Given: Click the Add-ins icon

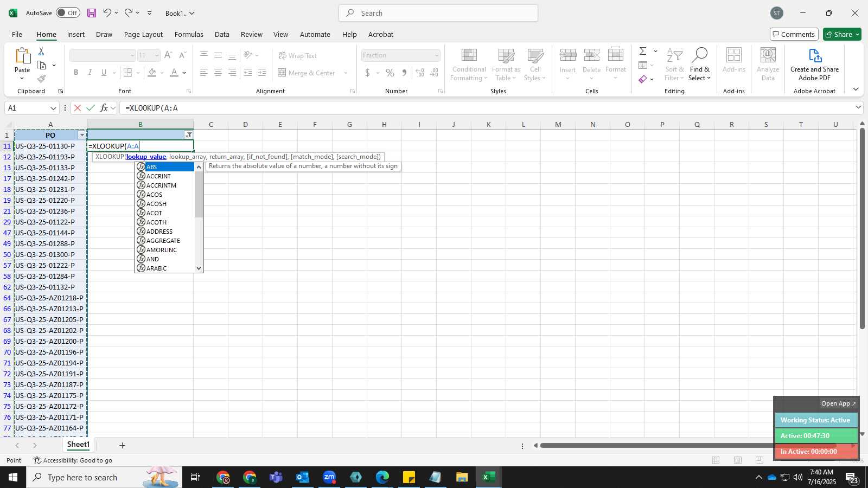Looking at the screenshot, I should pyautogui.click(x=734, y=55).
